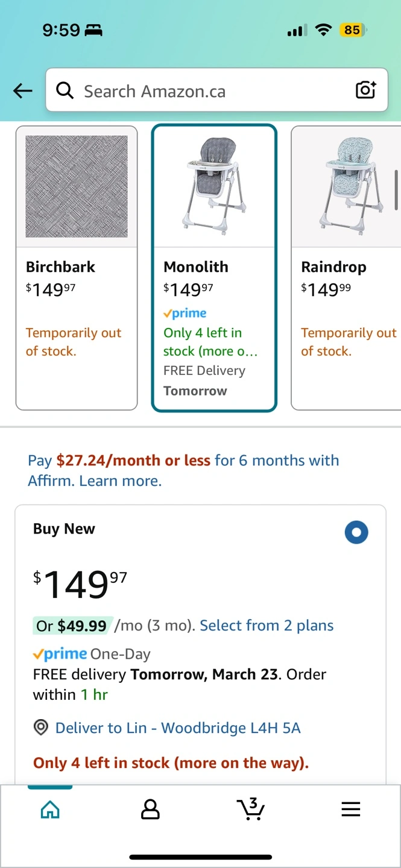Tap the Monolith high chair thumbnail
The image size is (401, 868).
coord(214,186)
